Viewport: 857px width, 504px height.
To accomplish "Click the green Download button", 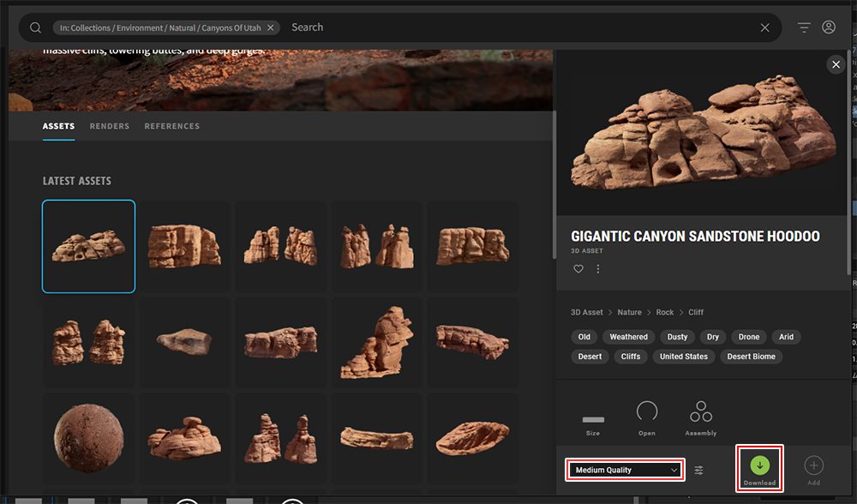I will [x=759, y=465].
